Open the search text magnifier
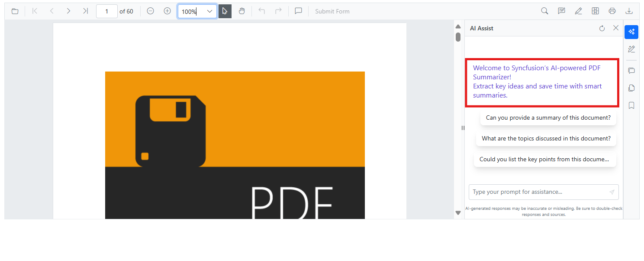This screenshot has width=644, height=261. [x=545, y=11]
